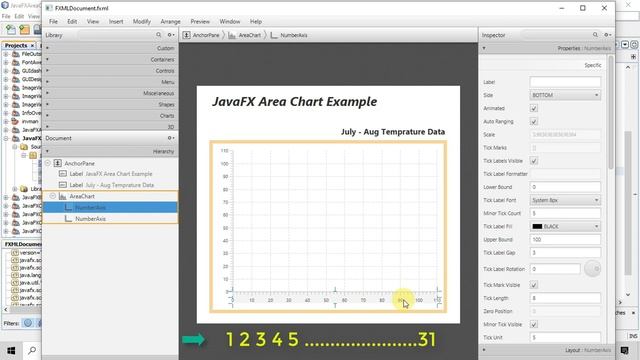Viewport: 640px width, 360px height.
Task: Click the Library search magnifier icon
Action: click(158, 35)
